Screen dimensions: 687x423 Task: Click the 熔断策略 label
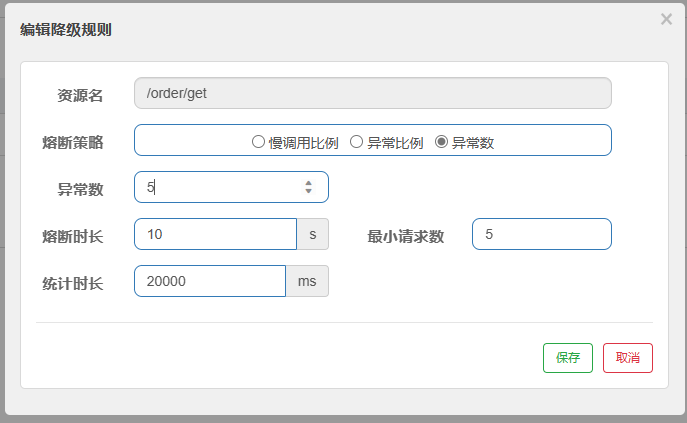[x=73, y=142]
